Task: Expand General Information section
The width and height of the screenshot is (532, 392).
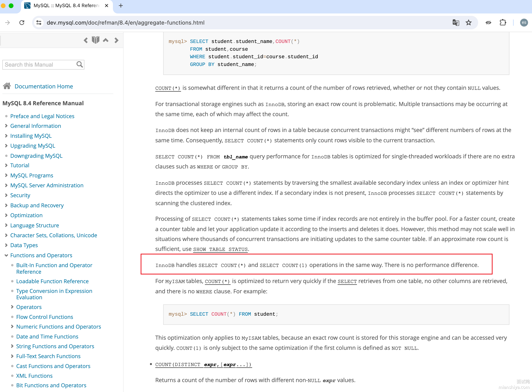Action: pos(6,126)
